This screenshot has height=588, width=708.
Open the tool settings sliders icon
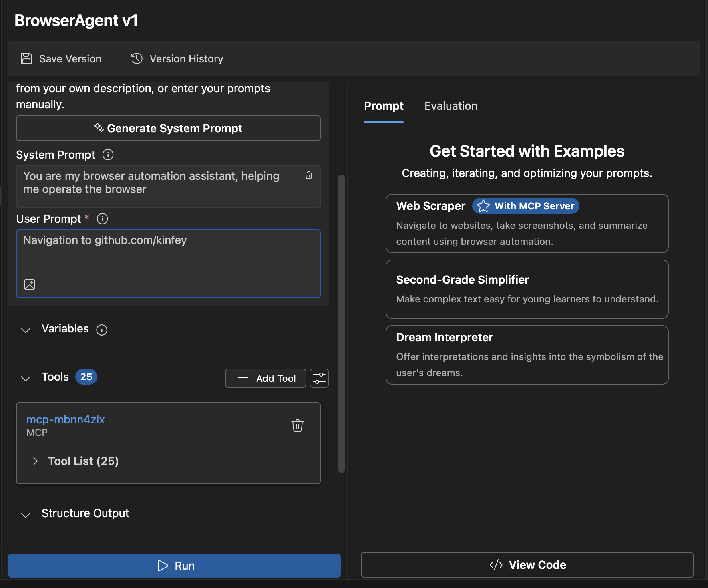[319, 378]
